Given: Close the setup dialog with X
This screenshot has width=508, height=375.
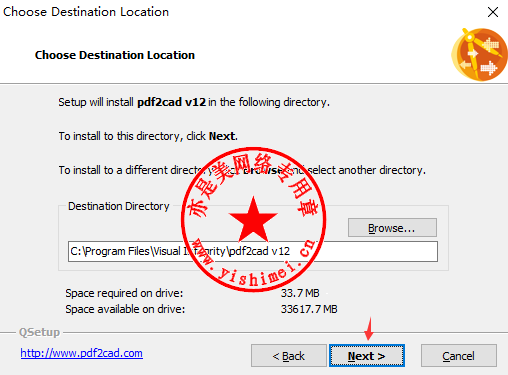Looking at the screenshot, I should tap(493, 12).
